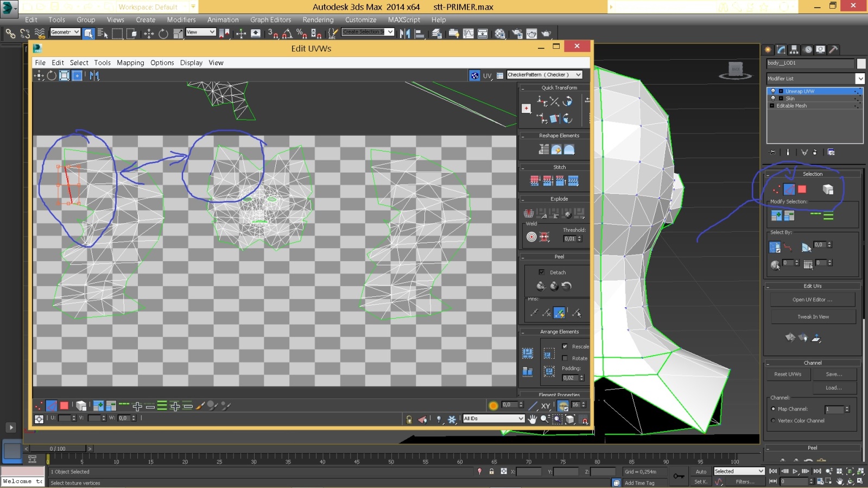Click the Auto key button
Image resolution: width=868 pixels, height=488 pixels.
[701, 472]
